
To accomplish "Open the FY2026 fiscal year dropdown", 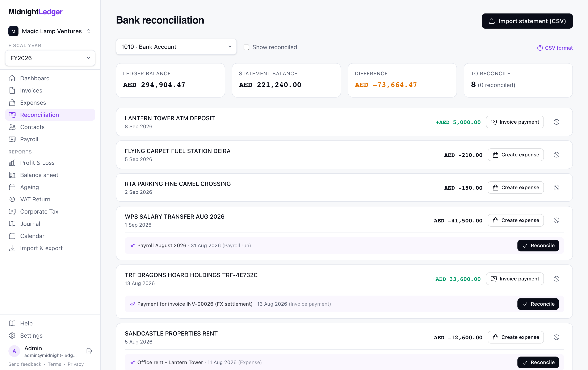I will click(x=50, y=58).
